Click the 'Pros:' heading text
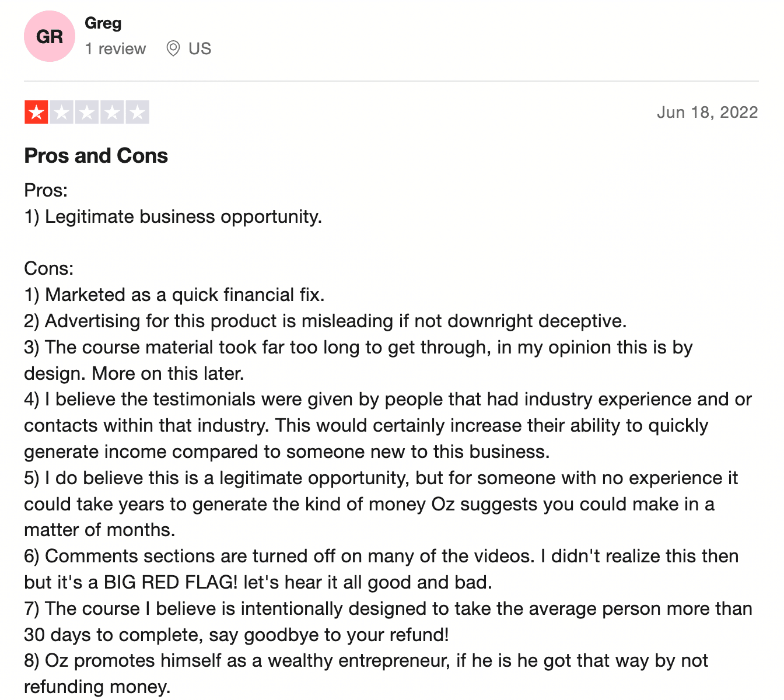 point(46,190)
